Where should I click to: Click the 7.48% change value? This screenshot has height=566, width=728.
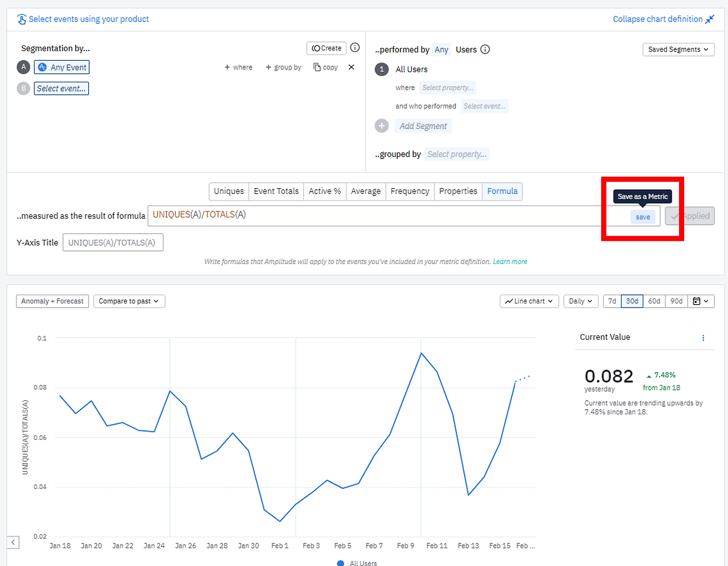(665, 375)
